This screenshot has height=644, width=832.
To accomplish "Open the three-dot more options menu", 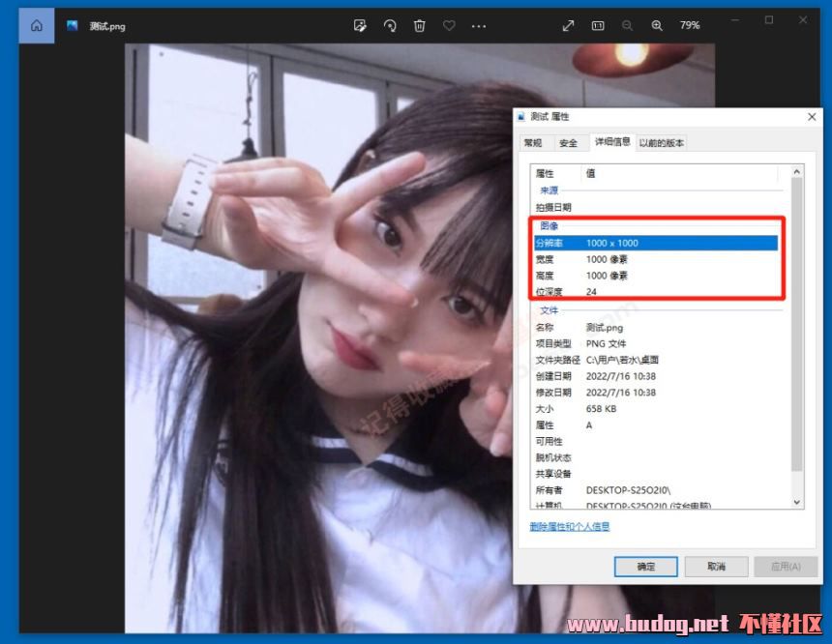I will tap(478, 26).
